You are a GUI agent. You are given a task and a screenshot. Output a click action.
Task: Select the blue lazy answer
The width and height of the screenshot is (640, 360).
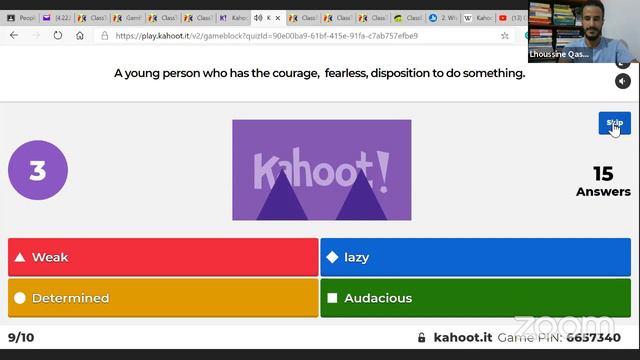pyautogui.click(x=476, y=257)
